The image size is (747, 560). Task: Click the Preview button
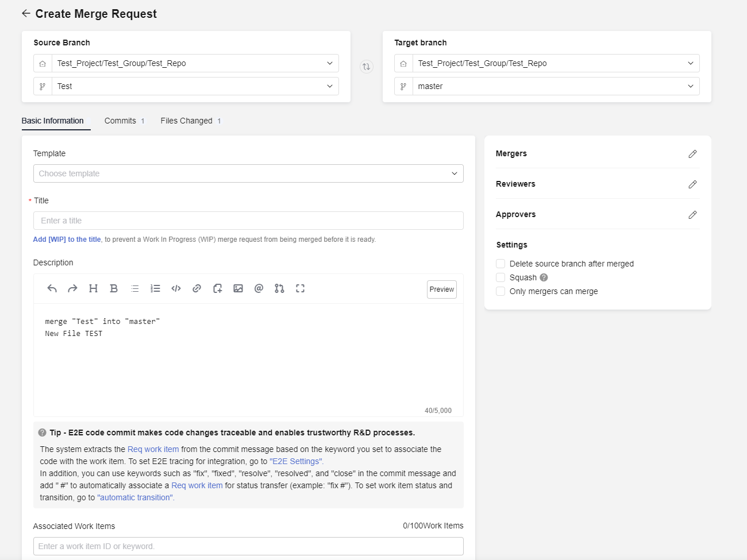(442, 289)
